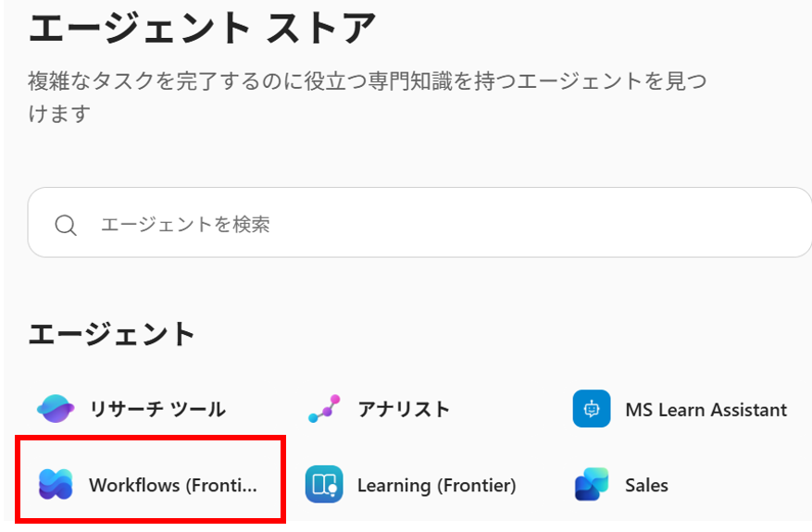Open the リサーチ ツール agent by its label
812x532 pixels.
tap(156, 409)
